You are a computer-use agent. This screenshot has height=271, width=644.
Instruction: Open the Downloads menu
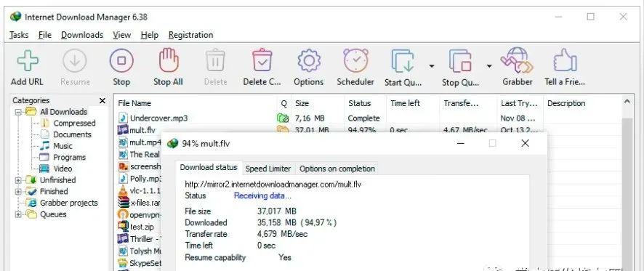(82, 35)
